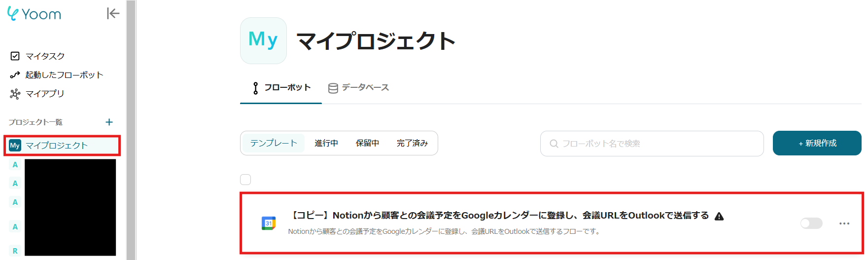Select the 進行中 filter
Image resolution: width=868 pixels, height=260 pixels.
tap(326, 143)
